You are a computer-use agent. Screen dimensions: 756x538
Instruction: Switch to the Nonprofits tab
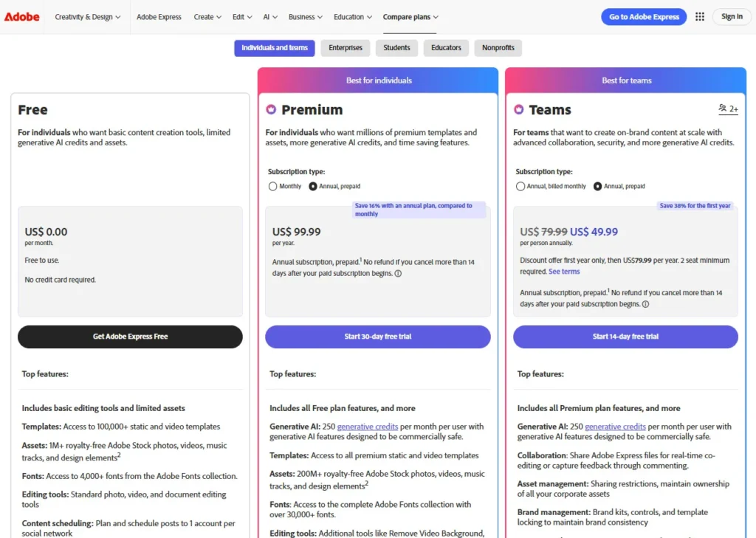click(498, 48)
